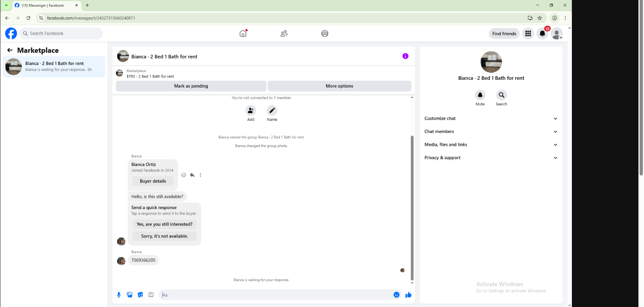
Task: Click the Find friends button
Action: (x=504, y=34)
